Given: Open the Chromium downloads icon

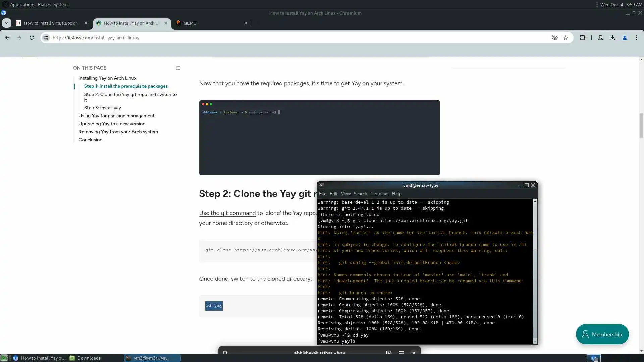Looking at the screenshot, I should 612,38.
